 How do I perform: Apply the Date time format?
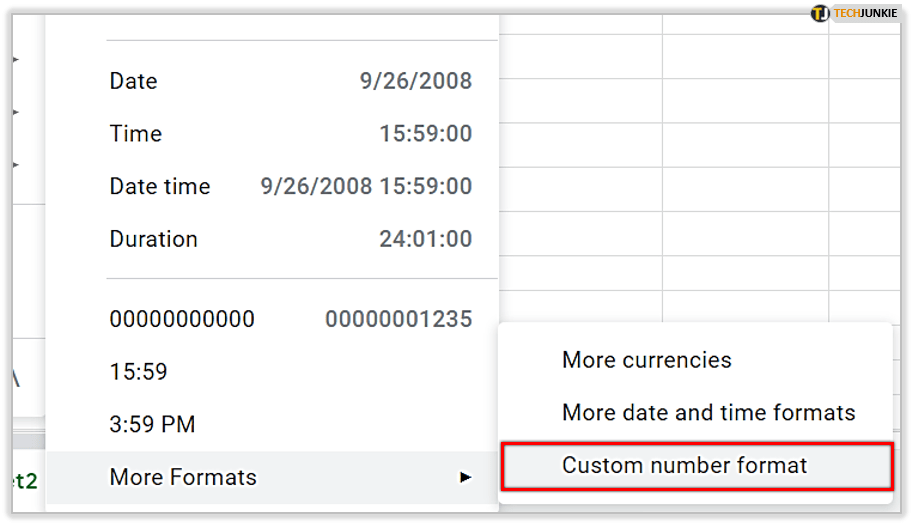click(160, 187)
